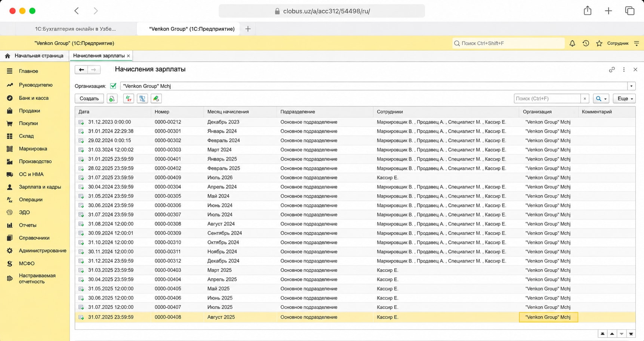Open Маркировка section

pyautogui.click(x=33, y=149)
